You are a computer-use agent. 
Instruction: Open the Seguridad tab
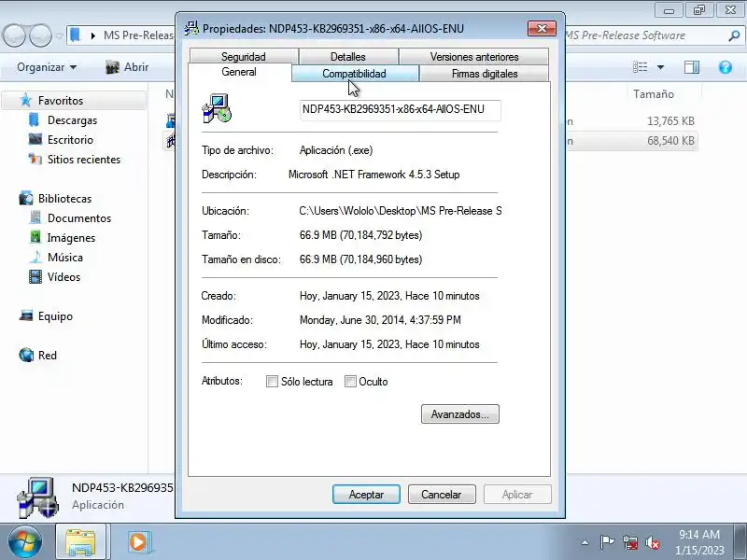coord(244,57)
